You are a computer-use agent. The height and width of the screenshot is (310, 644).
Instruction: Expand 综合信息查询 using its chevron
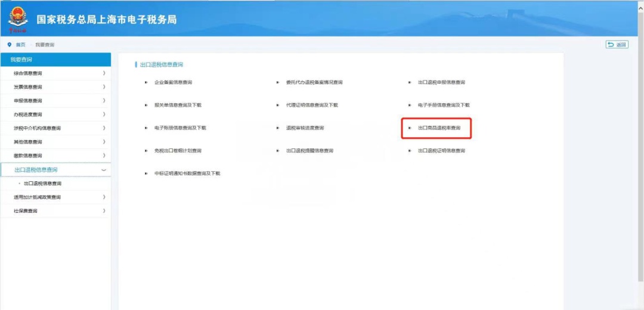[104, 73]
